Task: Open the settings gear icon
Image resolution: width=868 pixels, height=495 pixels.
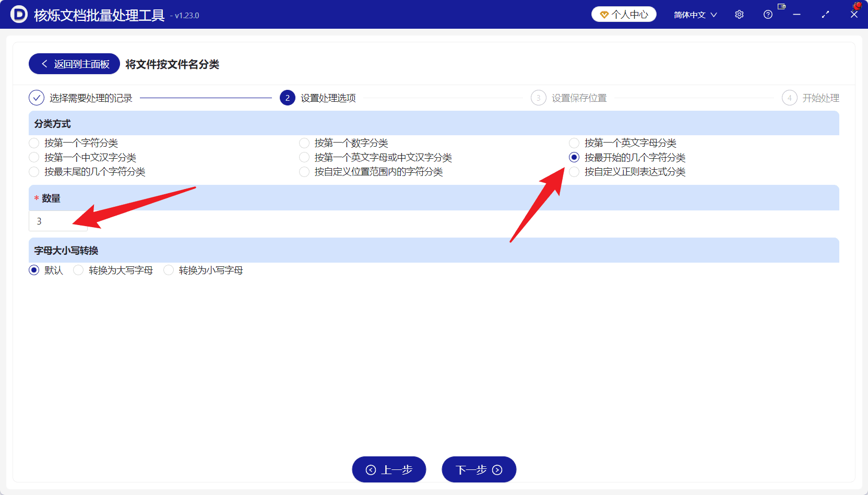Action: tap(739, 15)
